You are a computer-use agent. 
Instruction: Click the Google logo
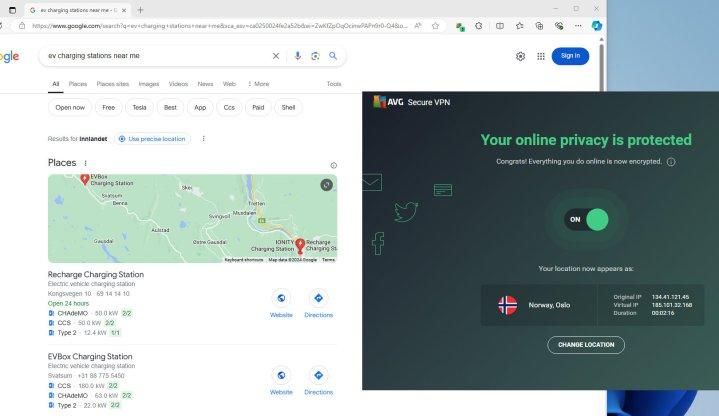point(10,56)
